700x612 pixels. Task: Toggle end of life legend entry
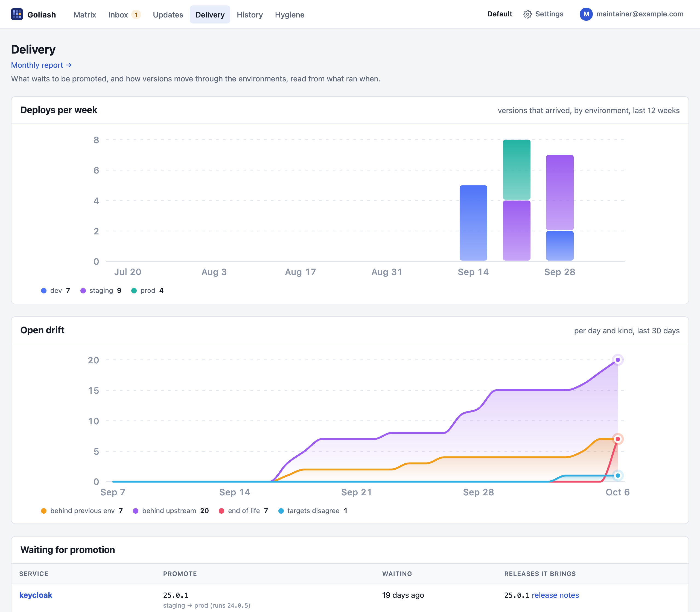click(x=243, y=511)
